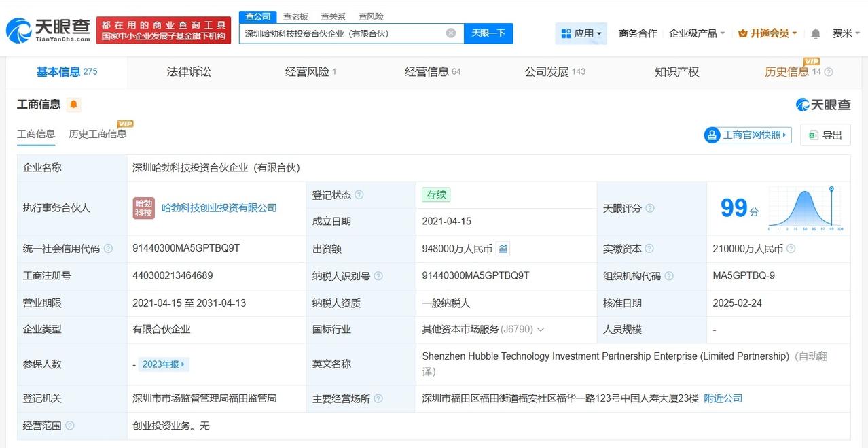Clear the search box with the X icon
Viewport: 868px width, 448px height.
(x=451, y=33)
